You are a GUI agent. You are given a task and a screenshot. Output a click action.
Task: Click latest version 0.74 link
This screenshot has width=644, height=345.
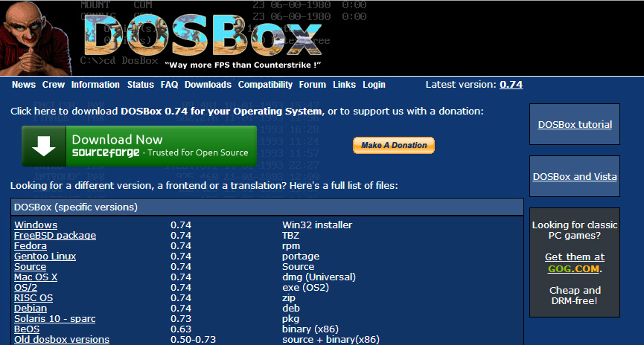(x=511, y=85)
